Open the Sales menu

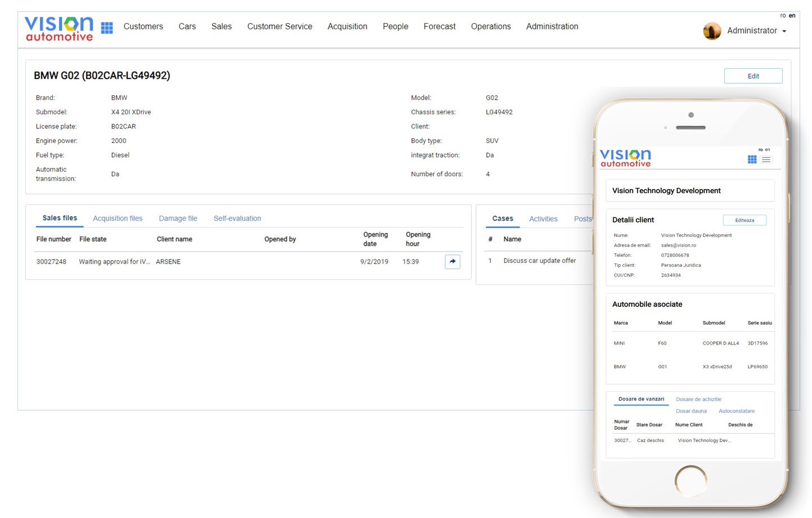(222, 26)
